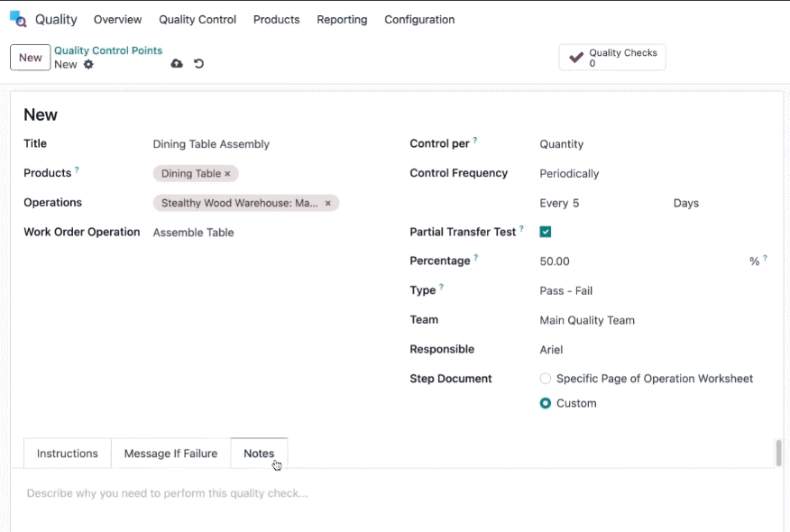This screenshot has width=790, height=532.
Task: Switch to the Message If Failure tab
Action: [170, 454]
